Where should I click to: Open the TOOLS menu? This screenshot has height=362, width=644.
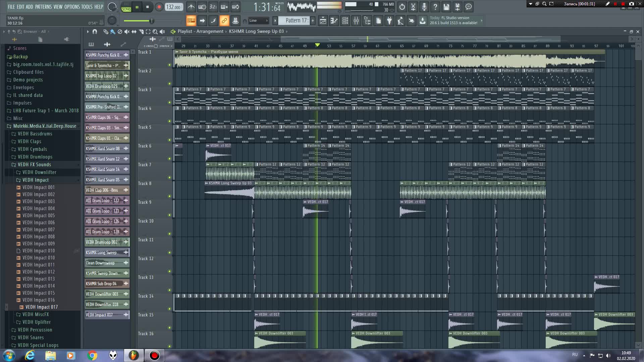click(x=87, y=7)
